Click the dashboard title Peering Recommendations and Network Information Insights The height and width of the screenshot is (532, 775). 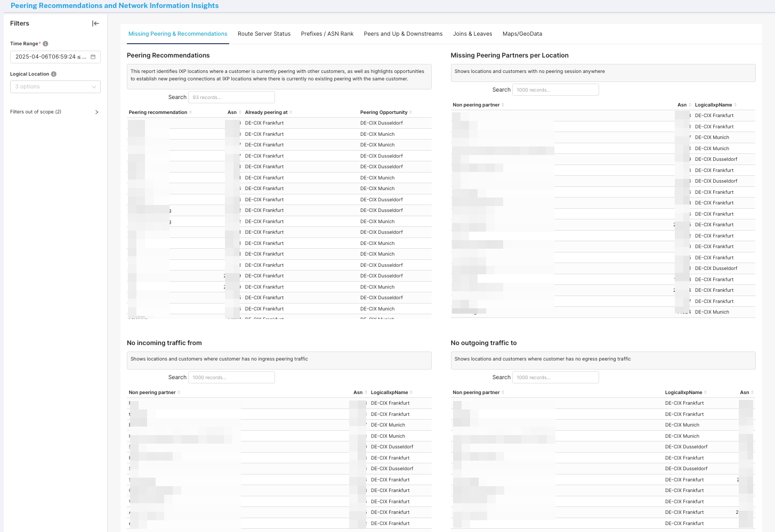coord(115,6)
